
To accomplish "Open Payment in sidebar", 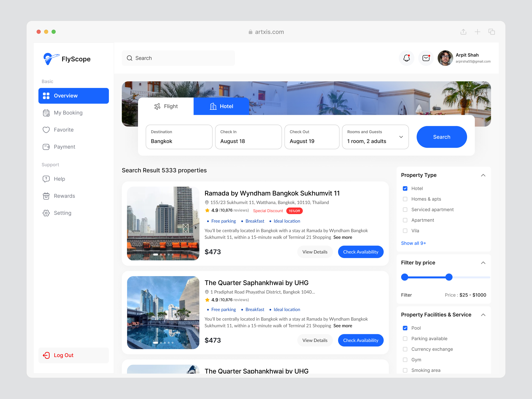I will [x=74, y=147].
